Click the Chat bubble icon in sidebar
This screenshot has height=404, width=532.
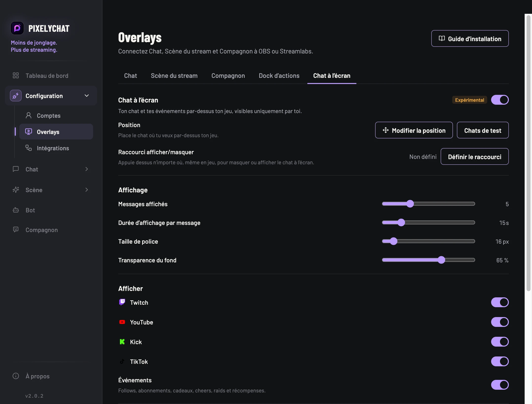[16, 169]
